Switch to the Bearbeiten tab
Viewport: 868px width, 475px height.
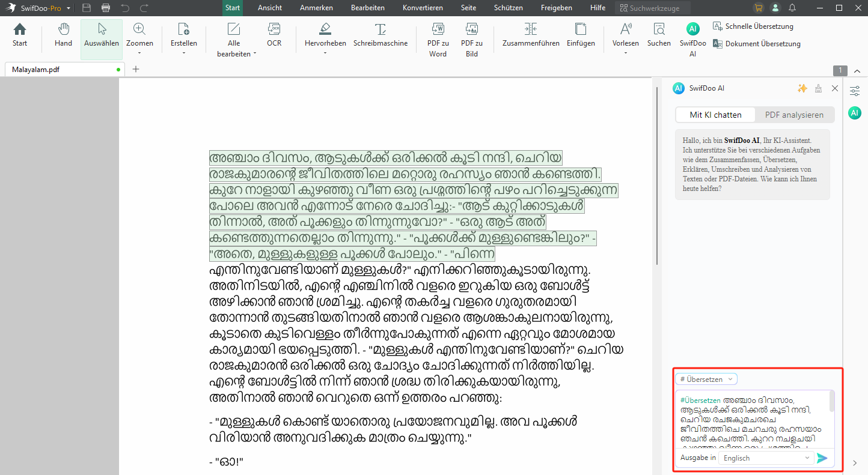(368, 8)
